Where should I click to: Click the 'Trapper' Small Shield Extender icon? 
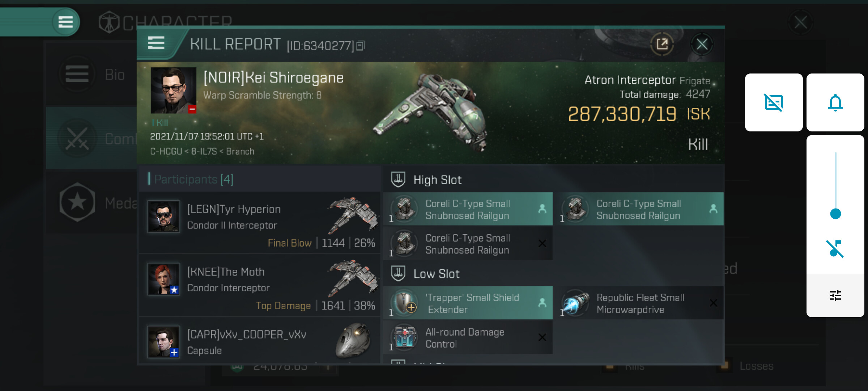pyautogui.click(x=405, y=303)
